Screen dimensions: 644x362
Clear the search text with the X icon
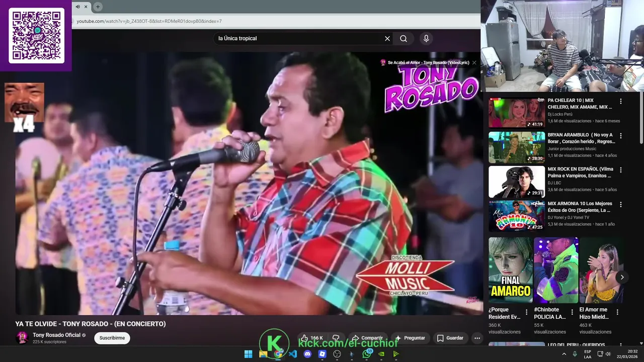point(387,39)
